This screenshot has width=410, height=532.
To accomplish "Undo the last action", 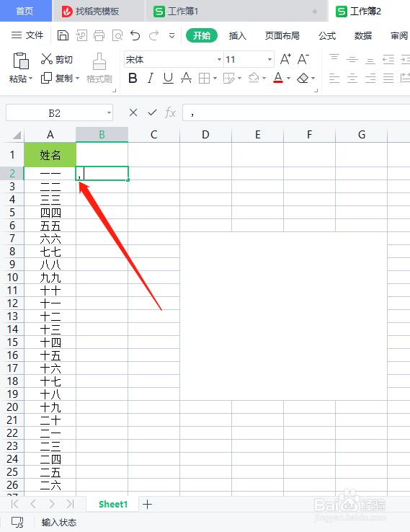I will click(x=135, y=35).
